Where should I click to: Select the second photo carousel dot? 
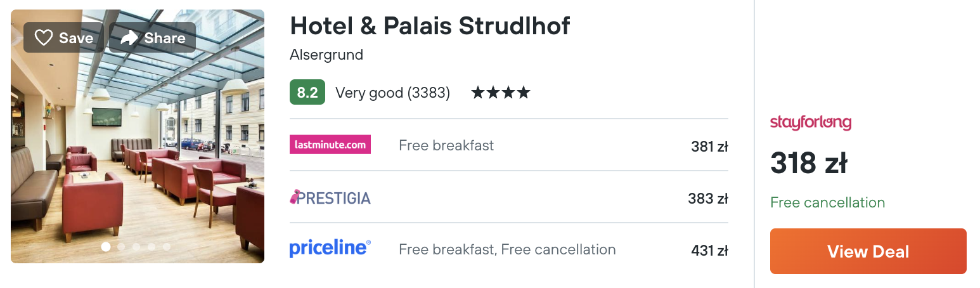click(x=121, y=247)
